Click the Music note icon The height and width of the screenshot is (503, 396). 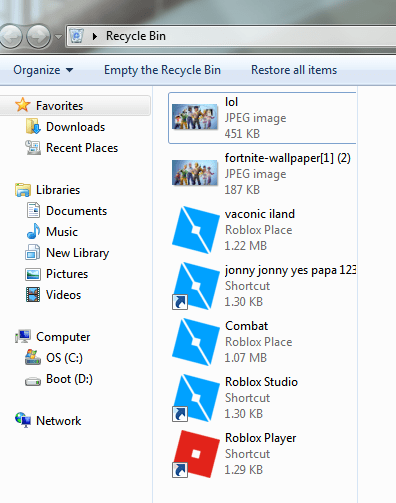coord(33,231)
